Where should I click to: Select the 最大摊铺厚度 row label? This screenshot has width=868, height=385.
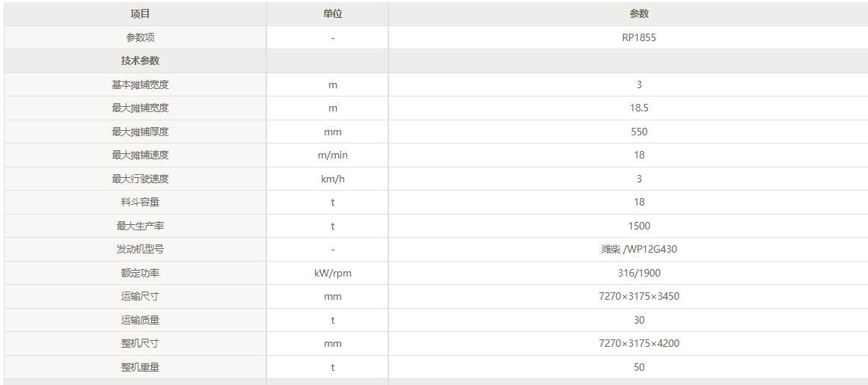(x=140, y=132)
